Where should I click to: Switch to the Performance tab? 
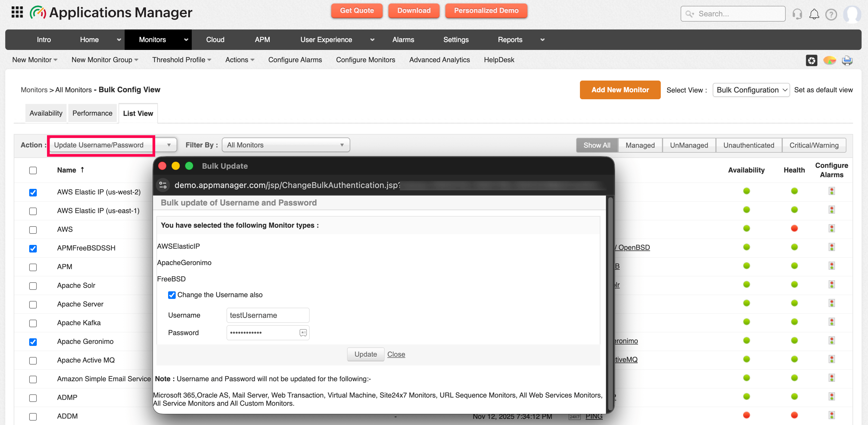92,113
